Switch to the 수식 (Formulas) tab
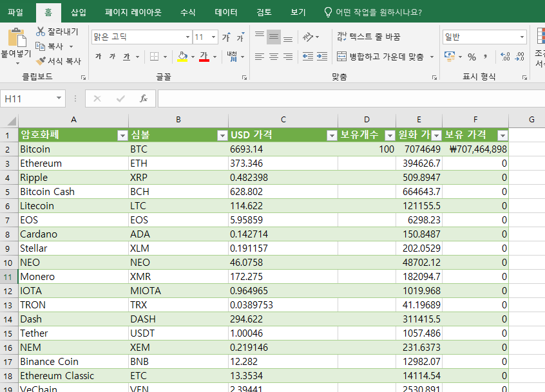545x392 pixels. 187,12
